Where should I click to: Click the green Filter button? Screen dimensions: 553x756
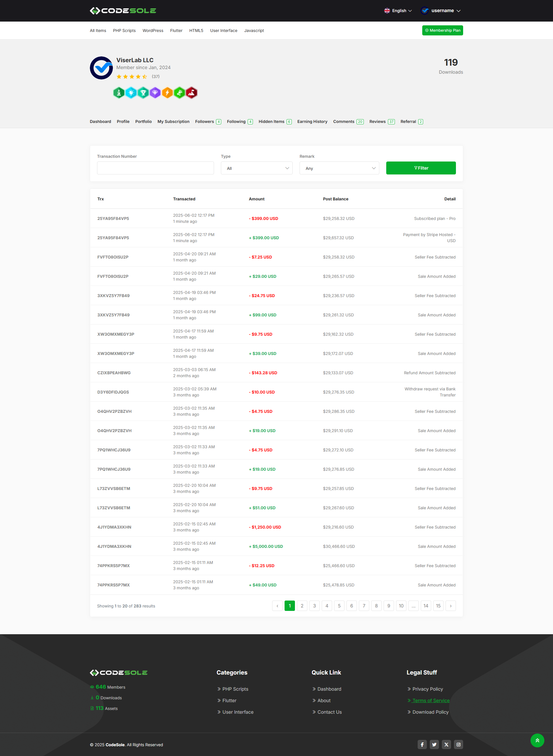click(x=421, y=168)
